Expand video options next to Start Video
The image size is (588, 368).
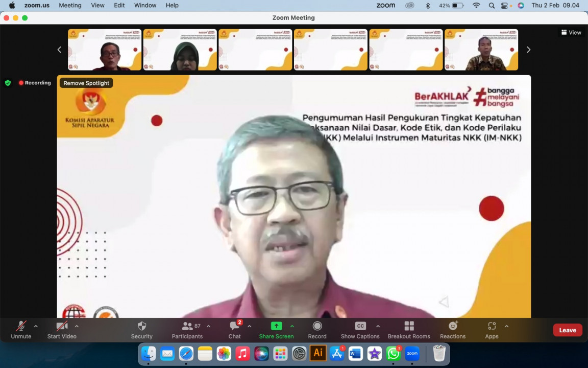[x=77, y=326]
